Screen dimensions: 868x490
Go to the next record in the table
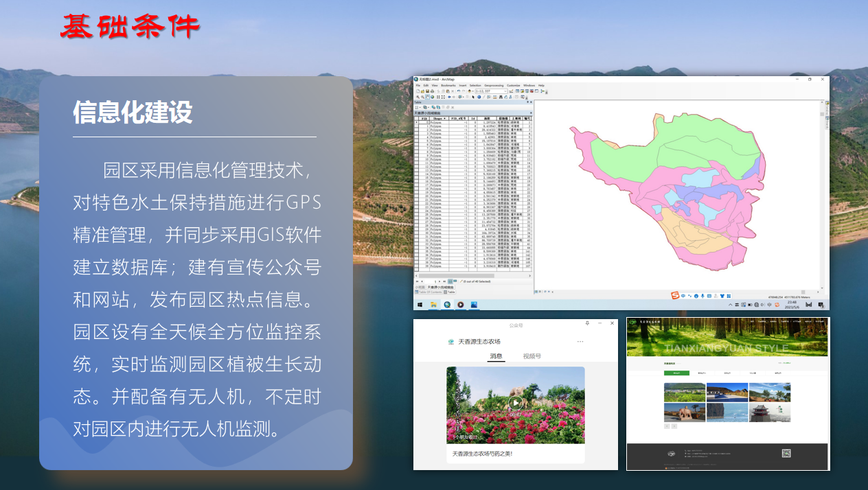click(439, 281)
